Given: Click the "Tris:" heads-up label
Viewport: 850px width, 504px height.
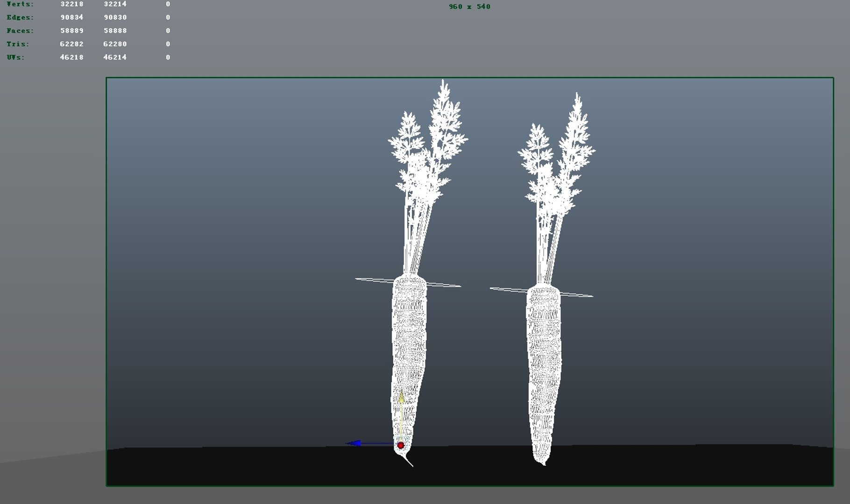Looking at the screenshot, I should pos(18,44).
